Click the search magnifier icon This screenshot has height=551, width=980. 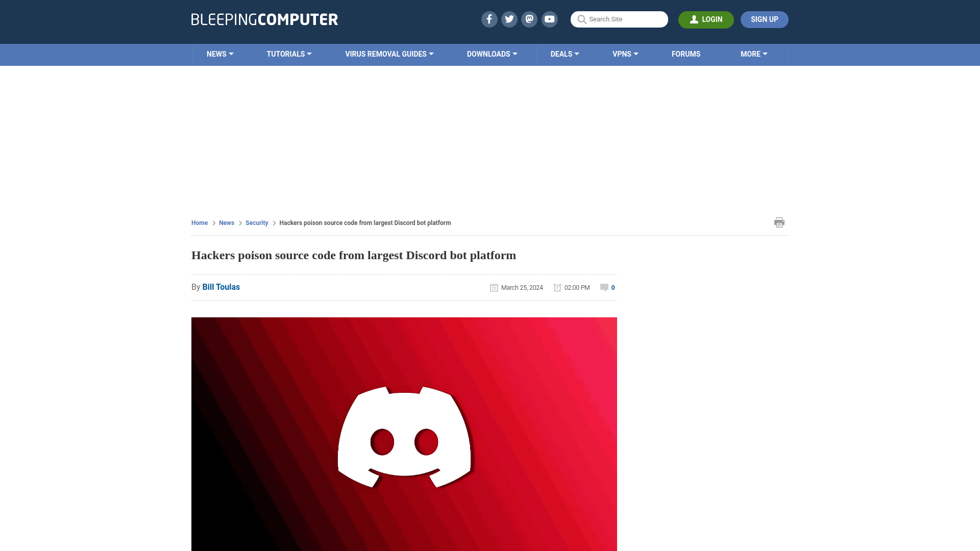coord(581,19)
